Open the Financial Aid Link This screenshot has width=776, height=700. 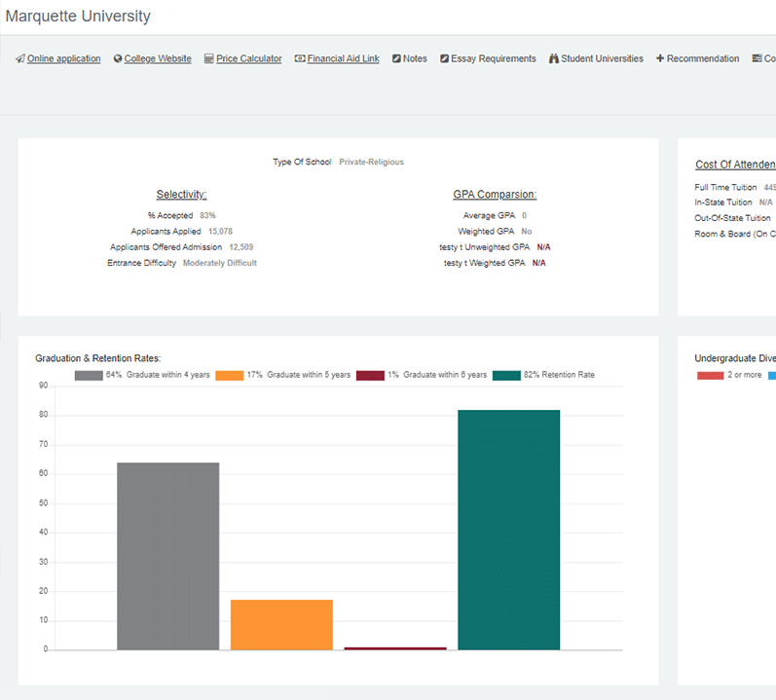coord(344,58)
